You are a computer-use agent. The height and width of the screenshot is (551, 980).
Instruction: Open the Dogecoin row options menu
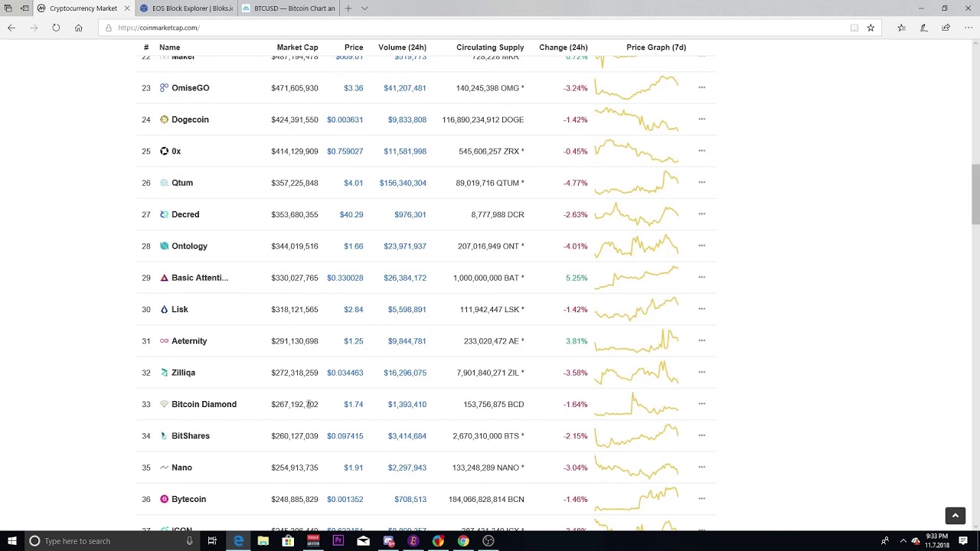[701, 119]
